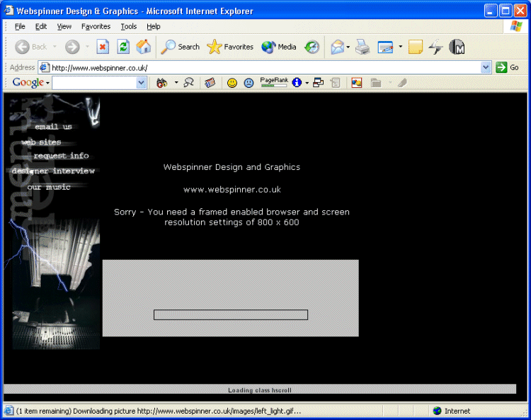Open the Media pane

click(279, 47)
